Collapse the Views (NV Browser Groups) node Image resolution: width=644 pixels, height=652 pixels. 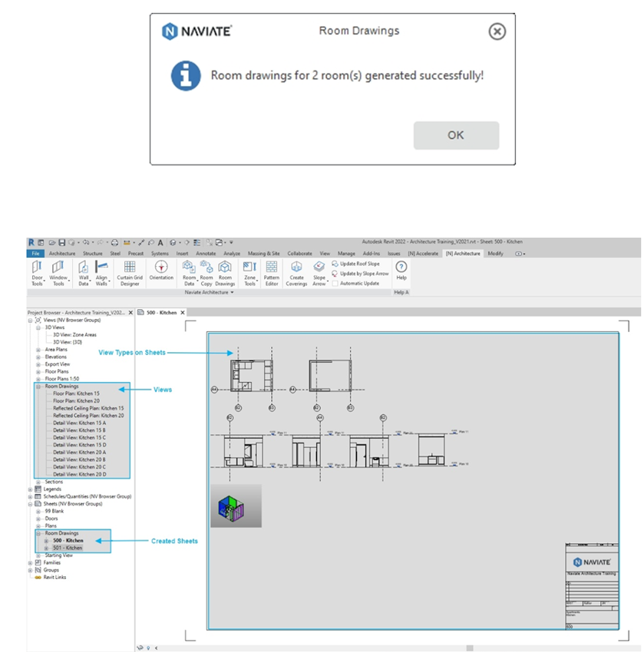(30, 320)
